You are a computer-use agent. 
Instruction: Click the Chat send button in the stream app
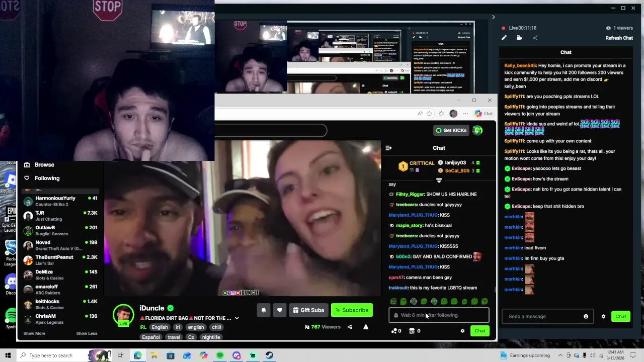point(621,316)
